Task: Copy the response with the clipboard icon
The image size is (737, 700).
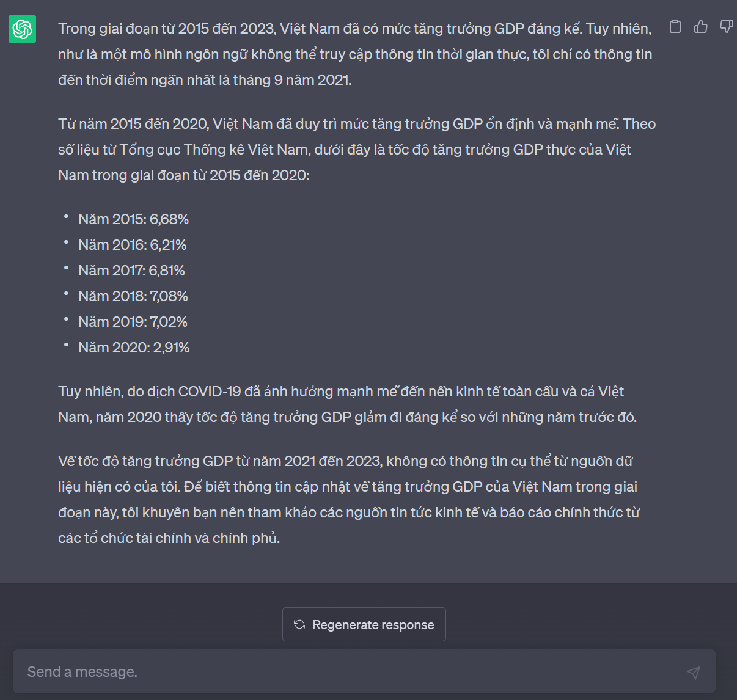Action: click(675, 27)
